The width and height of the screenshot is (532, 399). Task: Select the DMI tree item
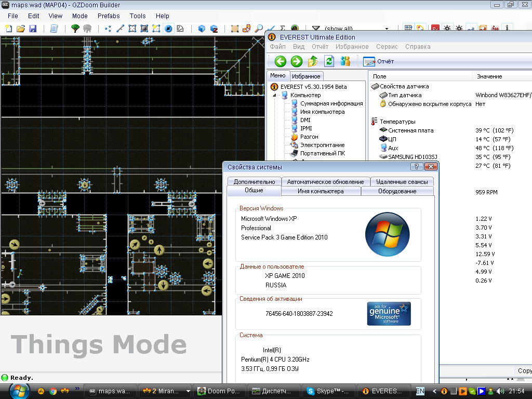pyautogui.click(x=305, y=120)
